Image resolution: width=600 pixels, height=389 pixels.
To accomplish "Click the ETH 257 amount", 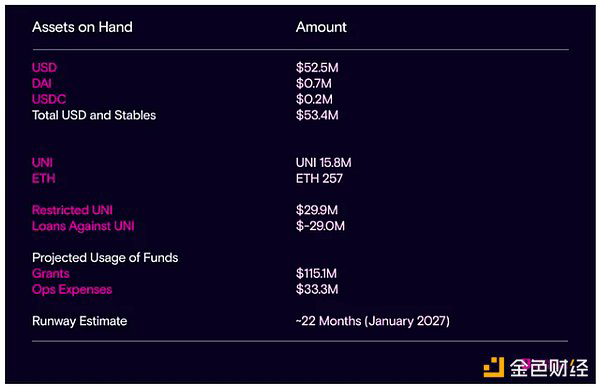I will pos(319,178).
